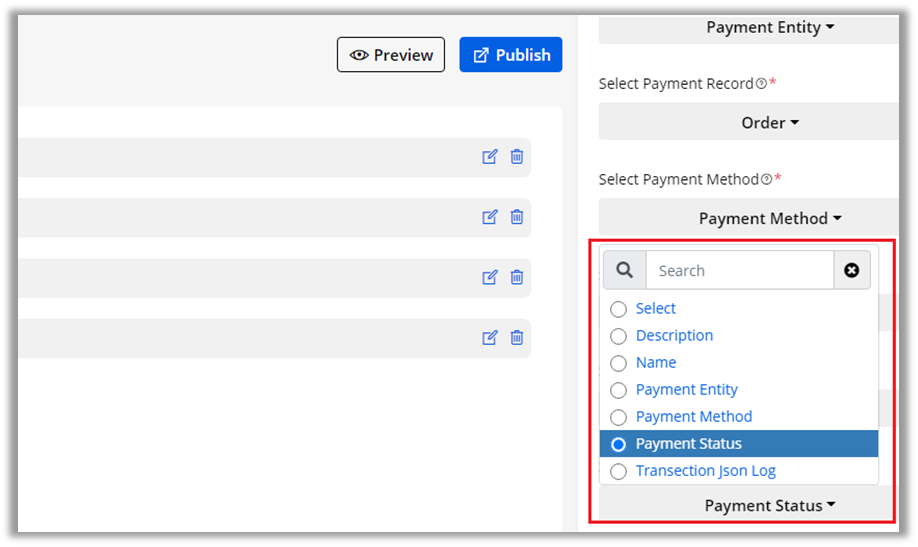Select the Description radio option
This screenshot has width=918, height=547.
coord(618,336)
